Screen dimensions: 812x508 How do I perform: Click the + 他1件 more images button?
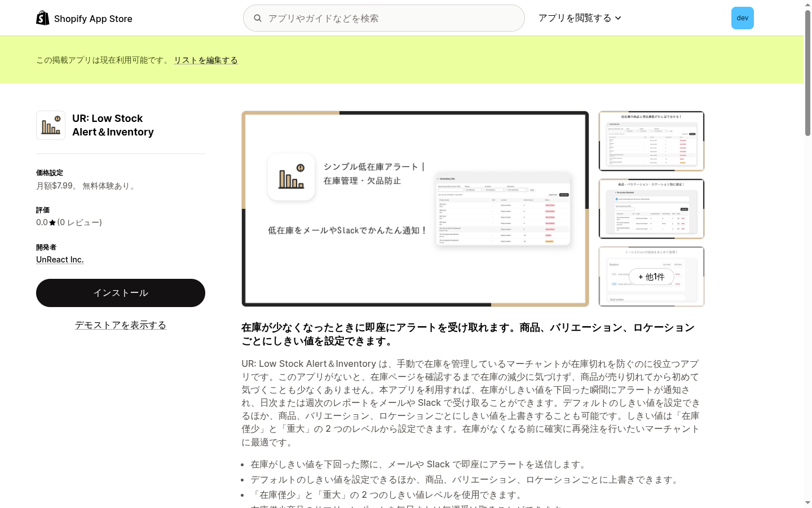pos(651,277)
